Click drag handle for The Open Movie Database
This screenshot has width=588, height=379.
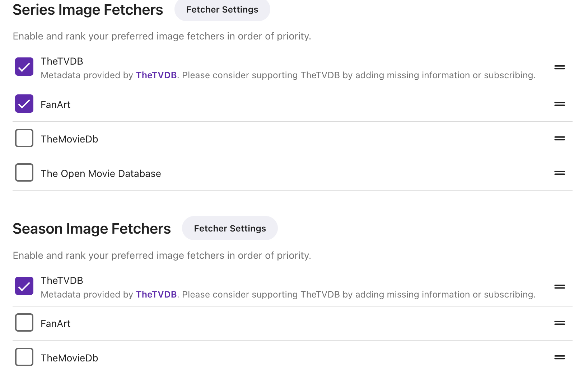tap(559, 173)
